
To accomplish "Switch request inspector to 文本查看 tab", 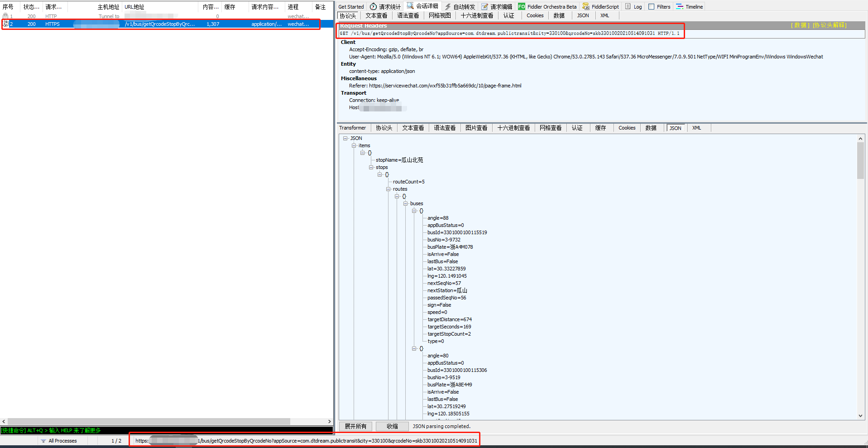I will [x=376, y=15].
